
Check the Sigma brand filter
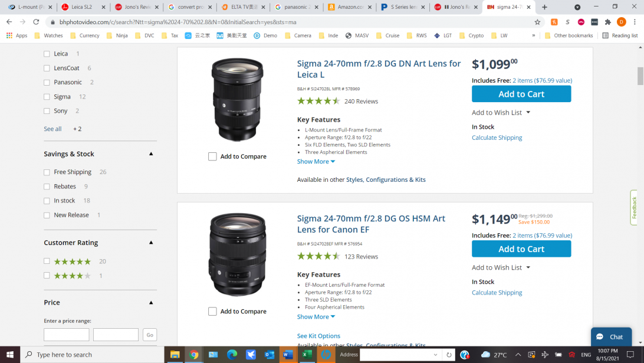point(47,97)
